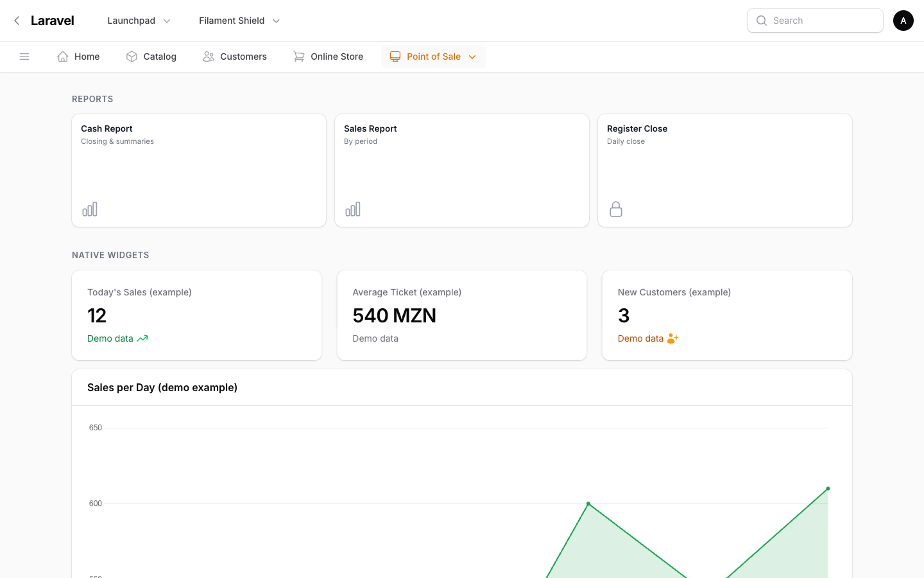The height and width of the screenshot is (578, 924).
Task: Click the Home house icon
Action: pyautogui.click(x=63, y=57)
